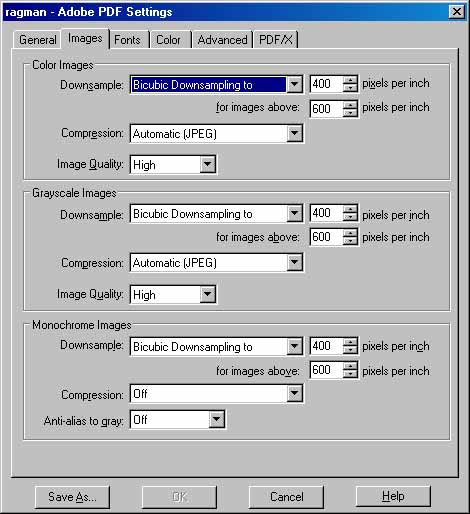Open Grayscale Images Downsample dropdown

coord(294,213)
